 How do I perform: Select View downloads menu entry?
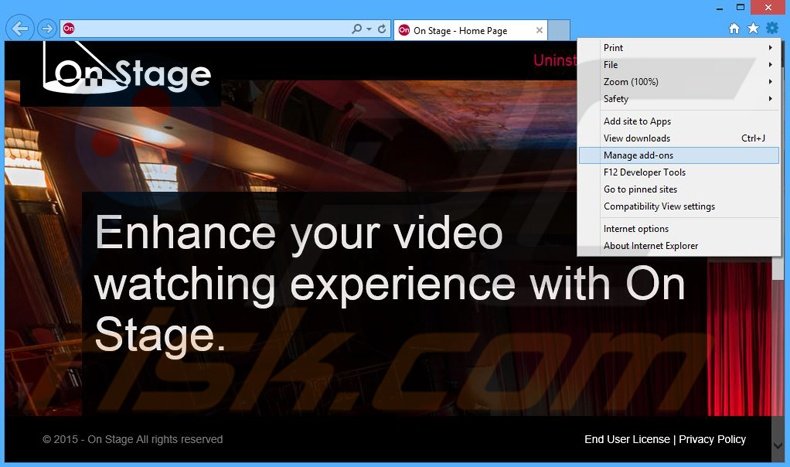point(679,138)
